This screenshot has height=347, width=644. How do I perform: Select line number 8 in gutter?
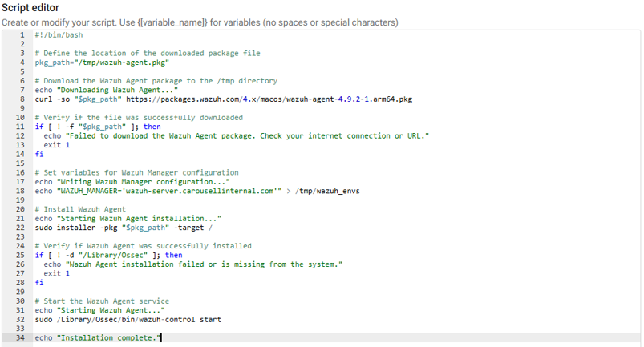click(22, 99)
